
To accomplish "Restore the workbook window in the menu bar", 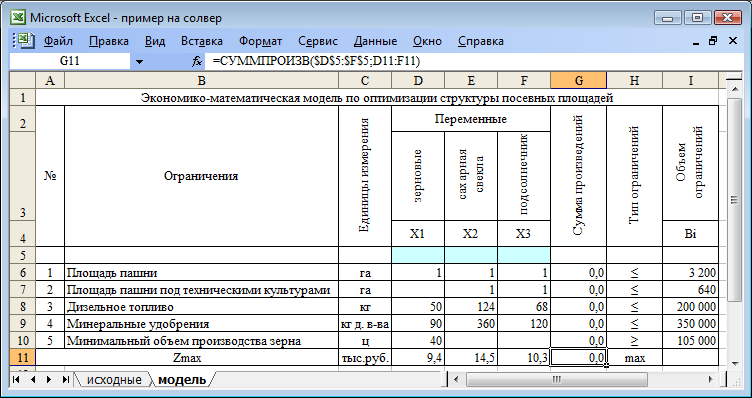I will point(714,41).
